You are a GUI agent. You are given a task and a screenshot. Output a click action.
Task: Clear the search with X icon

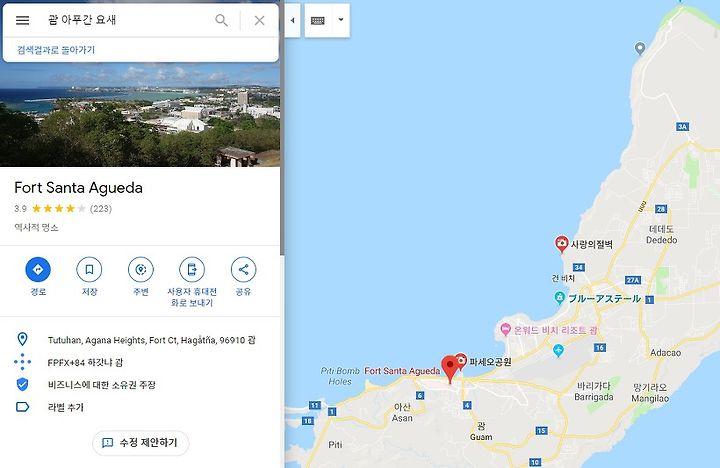(x=259, y=20)
